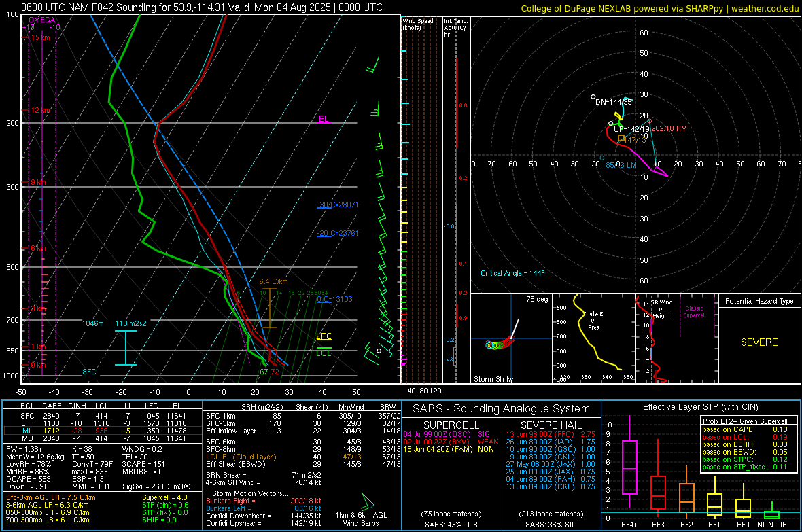The height and width of the screenshot is (532, 802).
Task: Click the "PW = 1.38in" value
Action: pyautogui.click(x=26, y=449)
